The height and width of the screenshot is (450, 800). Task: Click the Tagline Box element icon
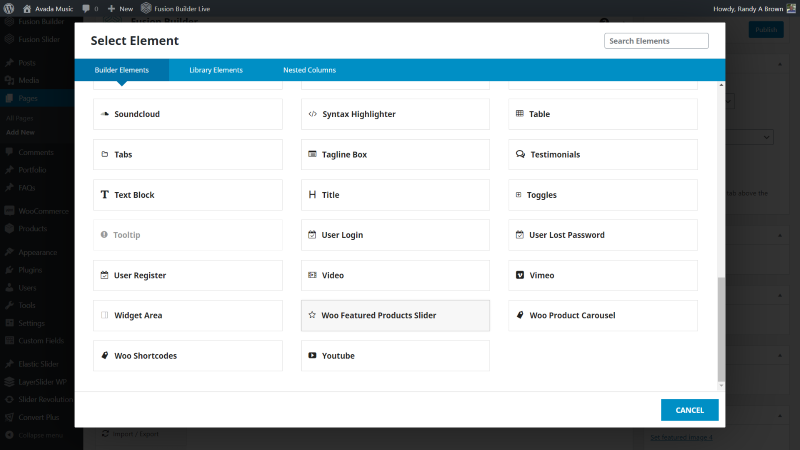(312, 154)
